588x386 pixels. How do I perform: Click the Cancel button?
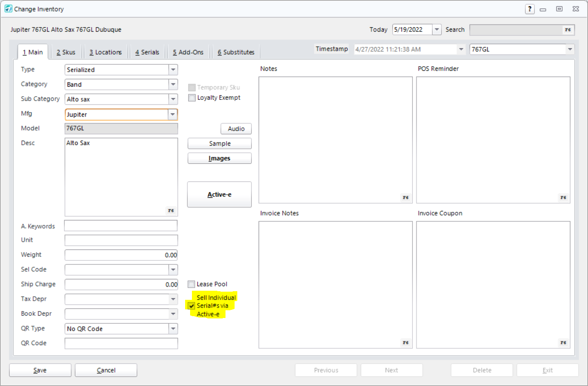(106, 370)
